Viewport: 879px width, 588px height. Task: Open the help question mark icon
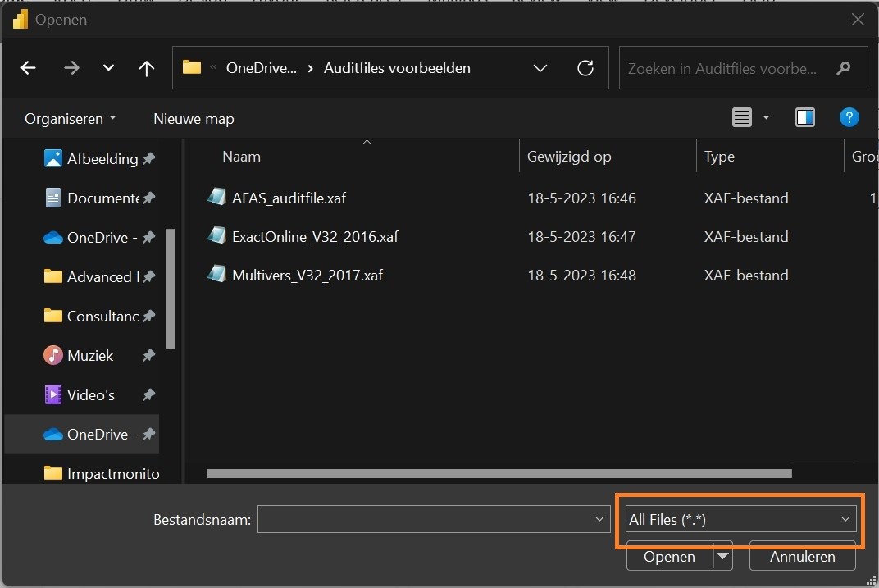[x=849, y=118]
